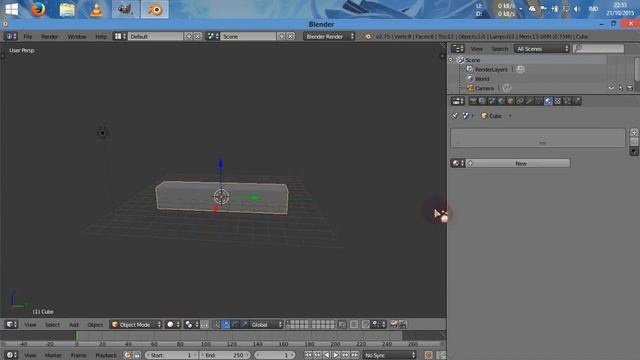This screenshot has height=360, width=640.
Task: Open the Object Mode dropdown
Action: point(136,324)
